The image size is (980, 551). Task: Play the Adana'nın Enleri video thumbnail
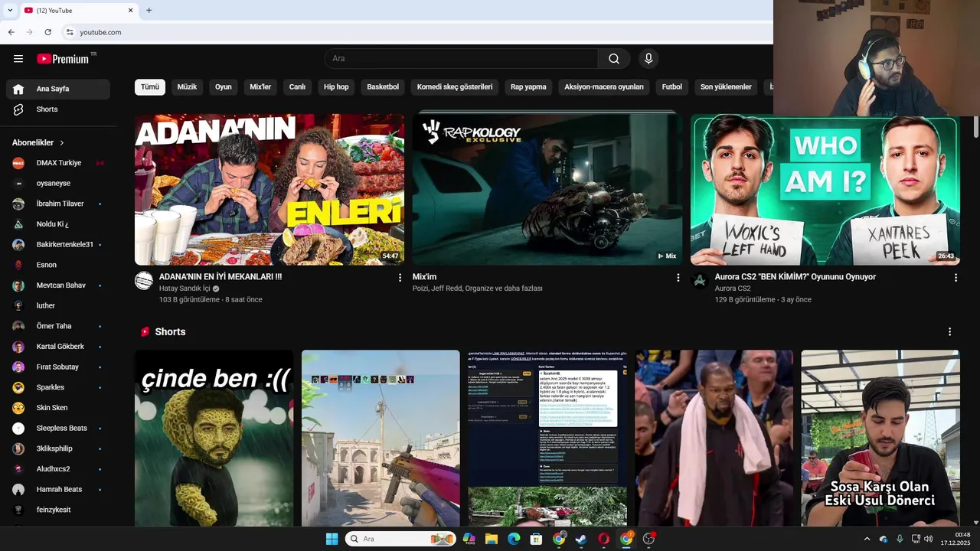pos(269,190)
